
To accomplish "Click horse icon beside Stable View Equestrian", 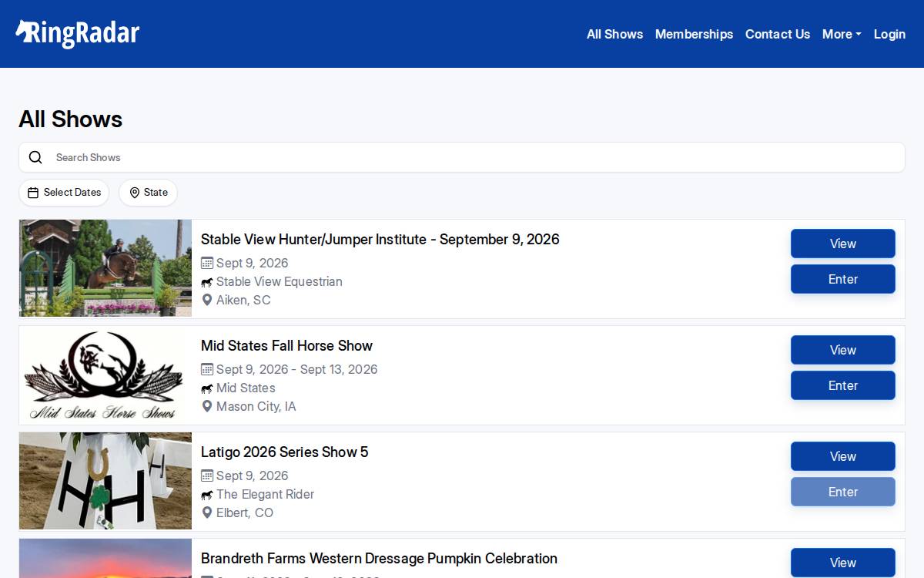I will click(x=207, y=282).
